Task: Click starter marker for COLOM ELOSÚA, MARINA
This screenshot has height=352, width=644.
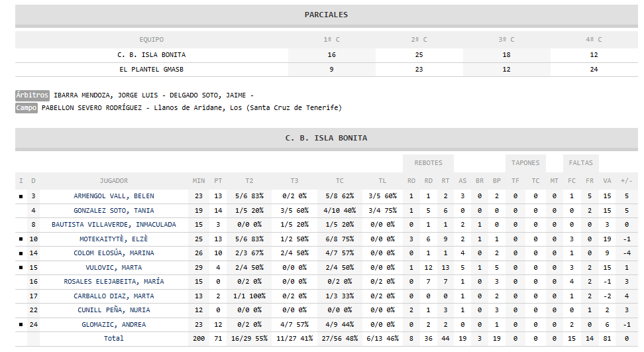Action: 21,253
